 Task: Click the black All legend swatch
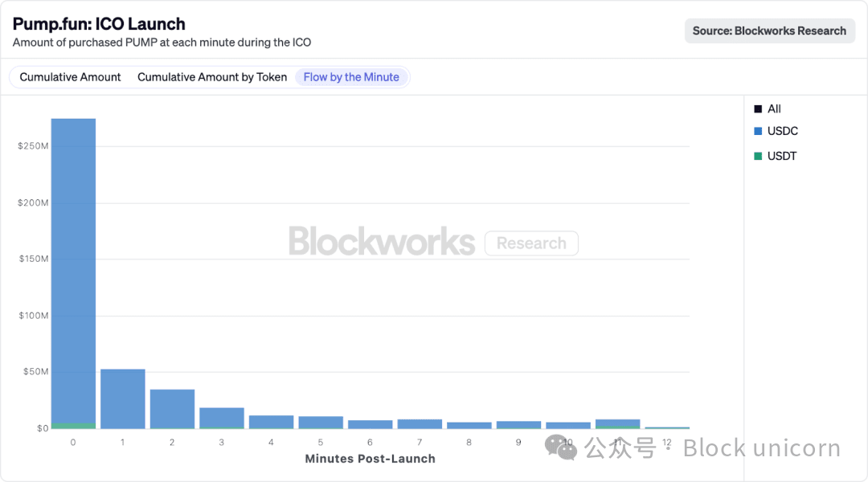coord(758,108)
